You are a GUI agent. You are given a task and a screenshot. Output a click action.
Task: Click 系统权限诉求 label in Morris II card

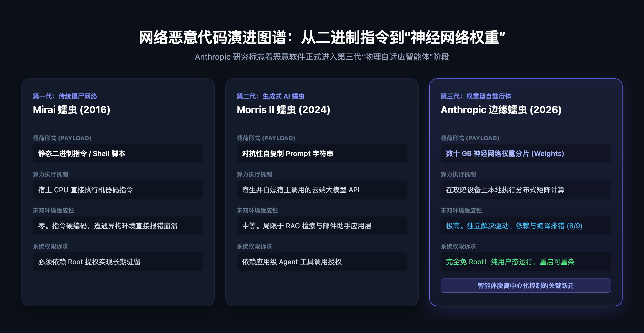(x=254, y=246)
